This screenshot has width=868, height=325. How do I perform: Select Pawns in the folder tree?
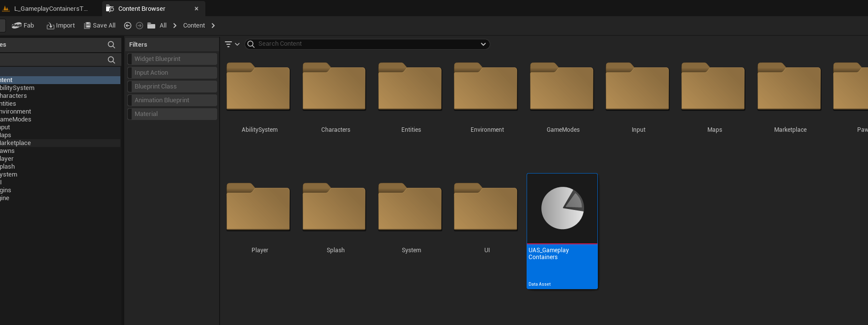coord(60,151)
